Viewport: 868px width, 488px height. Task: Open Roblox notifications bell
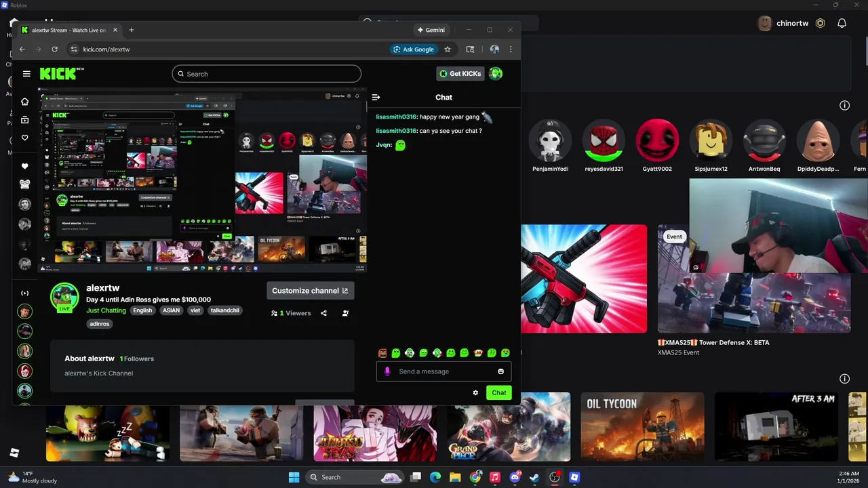coord(842,23)
